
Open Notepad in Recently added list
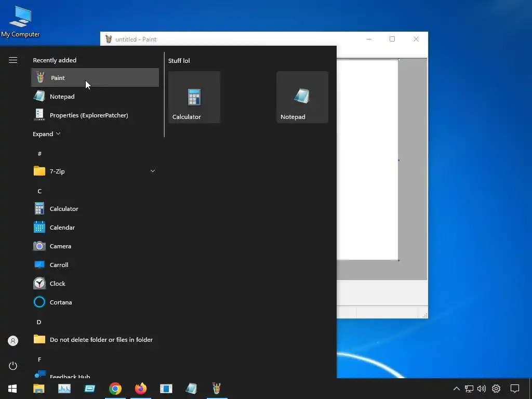click(x=95, y=96)
